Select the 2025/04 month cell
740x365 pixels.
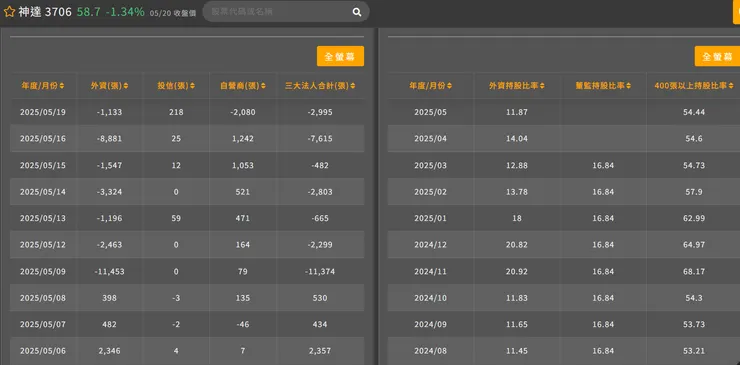430,139
